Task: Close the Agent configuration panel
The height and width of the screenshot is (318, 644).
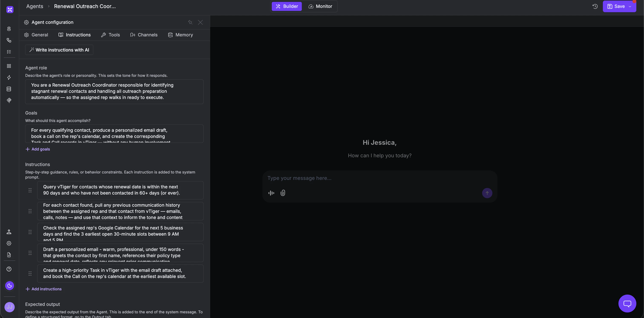Action: 200,22
